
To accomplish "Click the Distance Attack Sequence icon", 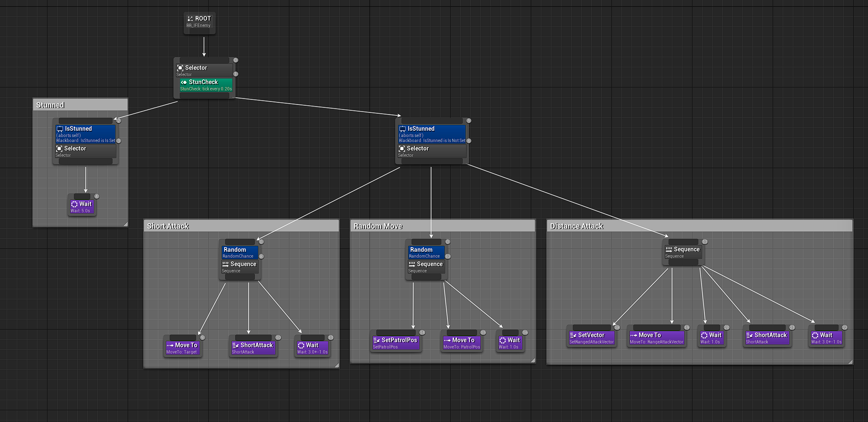I will (x=669, y=250).
